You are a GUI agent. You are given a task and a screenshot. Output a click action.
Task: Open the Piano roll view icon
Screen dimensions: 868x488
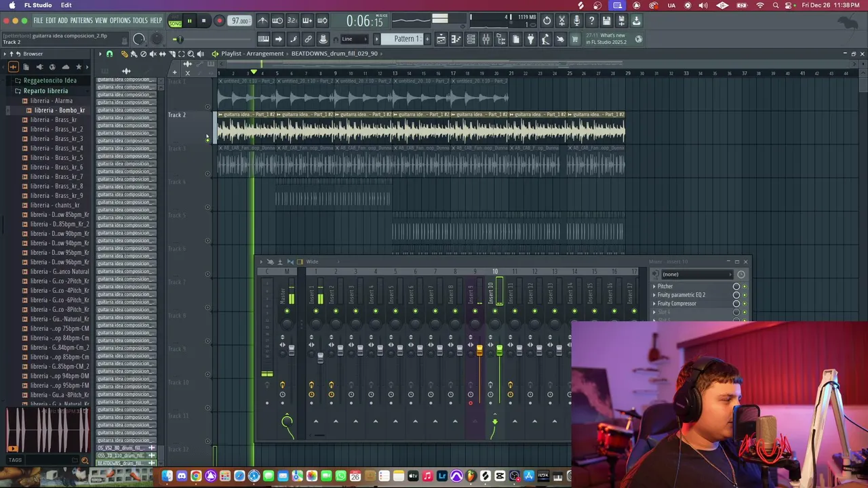click(x=456, y=39)
